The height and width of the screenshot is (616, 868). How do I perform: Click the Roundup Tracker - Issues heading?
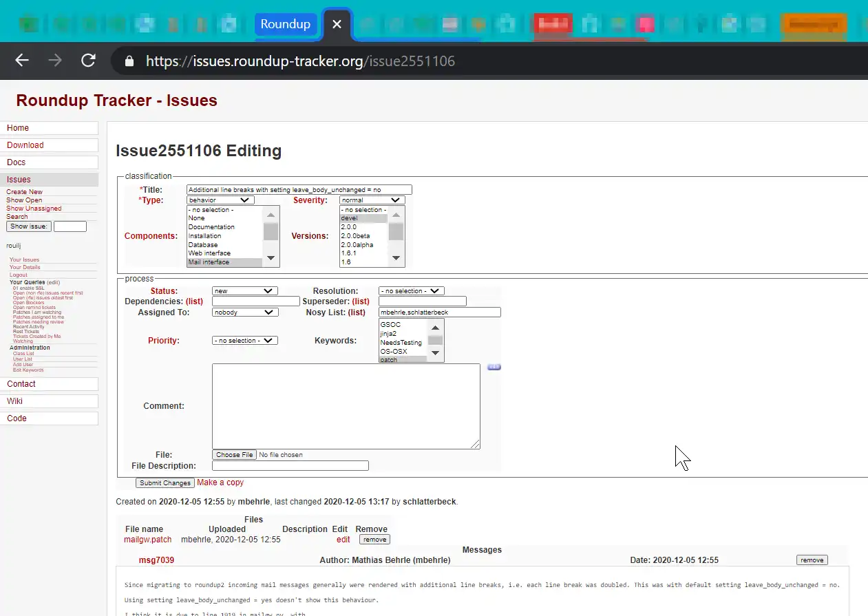(x=116, y=100)
